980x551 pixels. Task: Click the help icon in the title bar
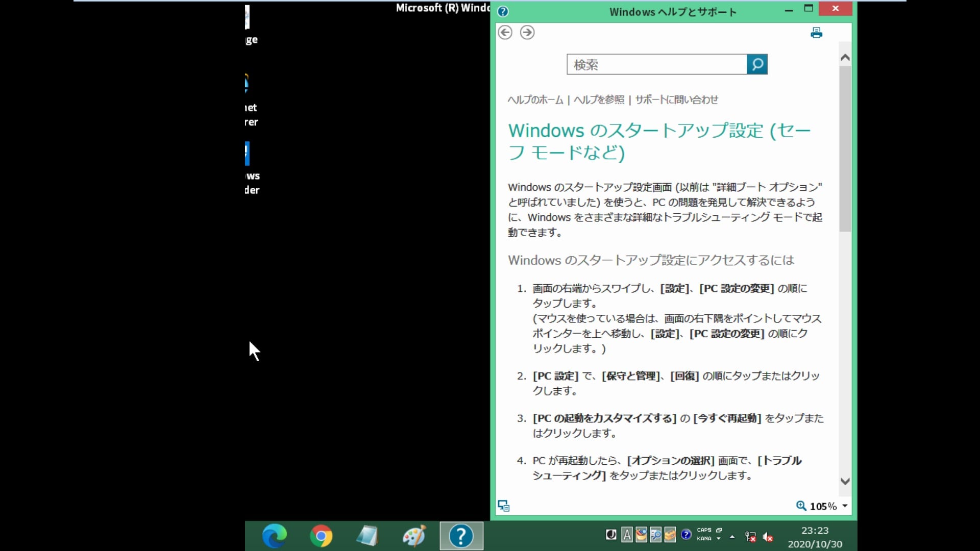tap(503, 11)
